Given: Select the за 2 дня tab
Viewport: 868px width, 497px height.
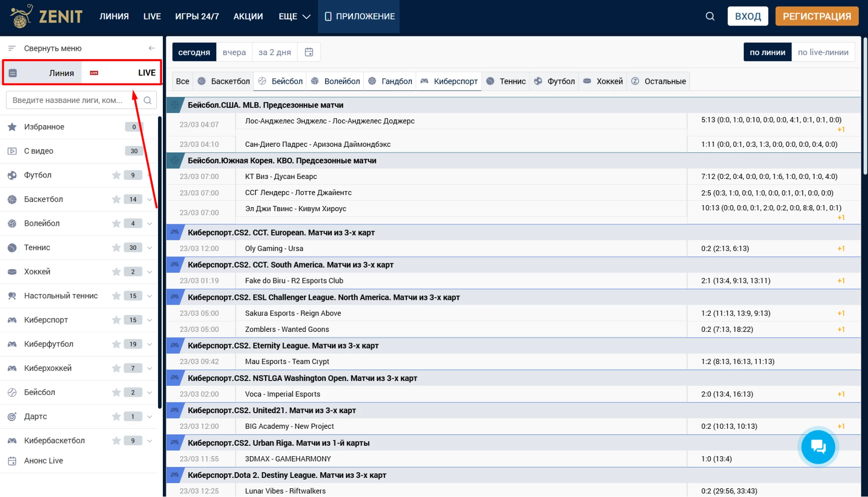Looking at the screenshot, I should (x=275, y=52).
